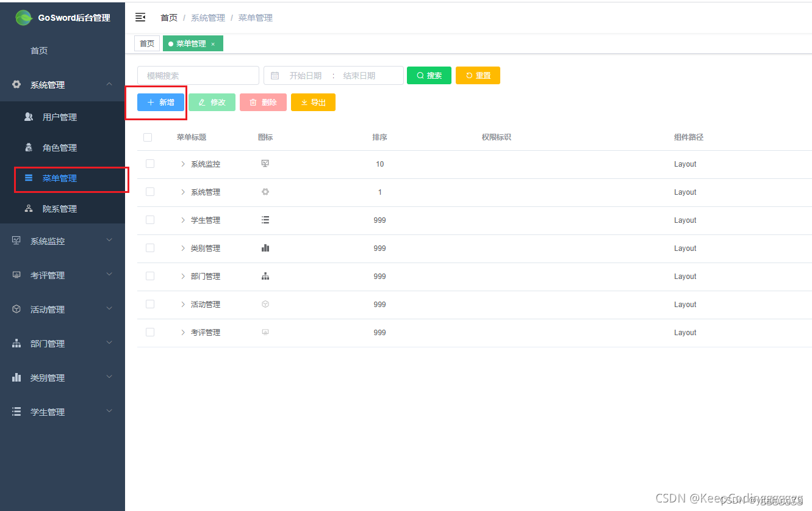812x511 pixels.
Task: Click the list icon in 学生管理 table row
Action: (x=265, y=220)
